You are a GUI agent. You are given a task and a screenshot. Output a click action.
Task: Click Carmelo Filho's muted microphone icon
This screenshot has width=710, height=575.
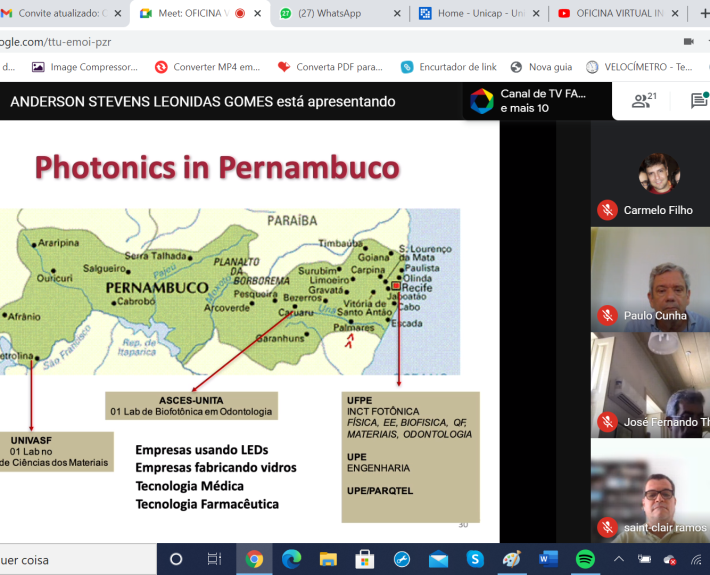point(606,210)
